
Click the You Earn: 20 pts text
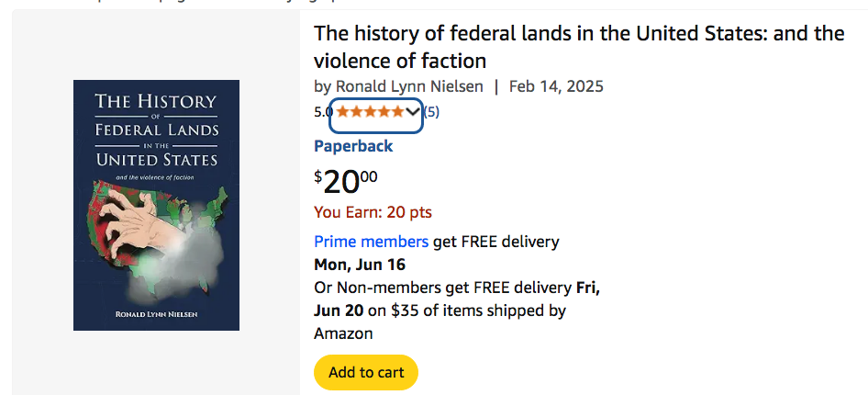(x=373, y=212)
